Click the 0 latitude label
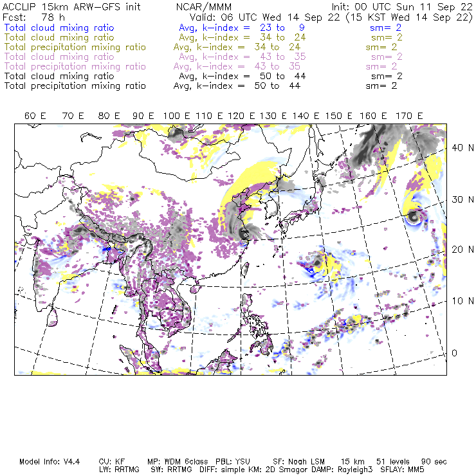 (454, 353)
